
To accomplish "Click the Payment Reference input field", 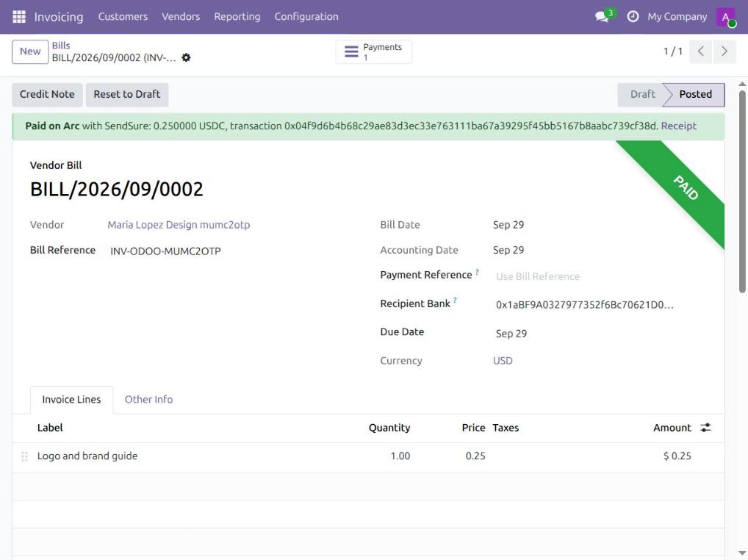I will pyautogui.click(x=598, y=276).
